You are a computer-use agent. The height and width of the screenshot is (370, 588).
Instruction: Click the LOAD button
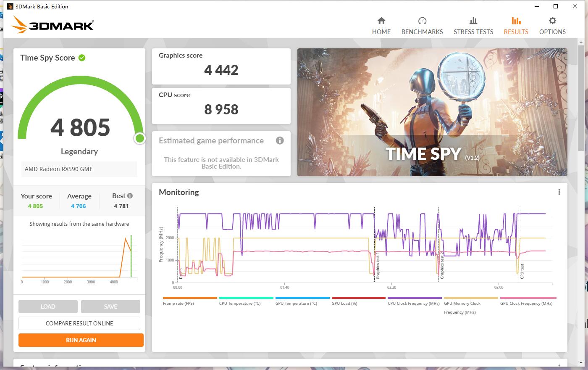pyautogui.click(x=48, y=307)
